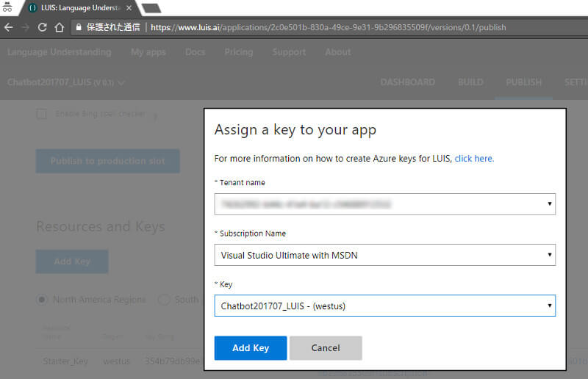The height and width of the screenshot is (379, 588).
Task: Click the address bar URL
Action: click(x=328, y=27)
